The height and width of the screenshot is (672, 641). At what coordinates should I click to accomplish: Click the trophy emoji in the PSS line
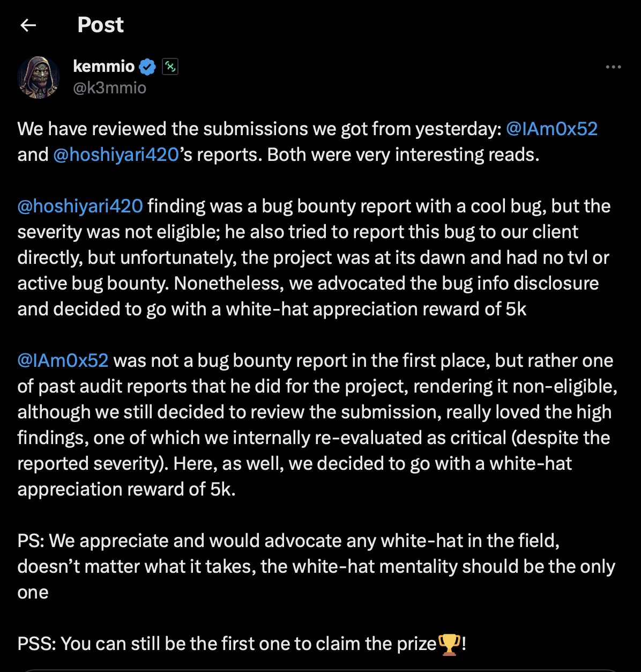449,644
